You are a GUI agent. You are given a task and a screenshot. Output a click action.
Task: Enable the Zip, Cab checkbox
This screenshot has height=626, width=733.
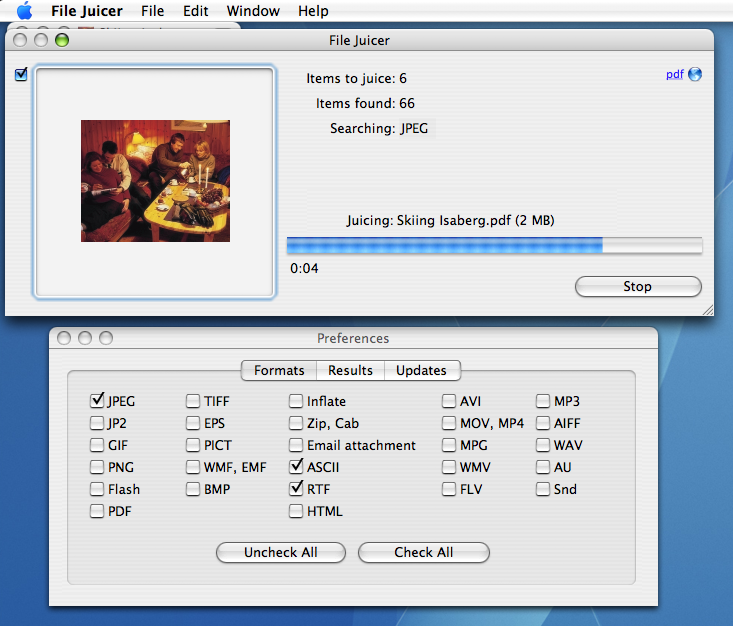coord(296,423)
